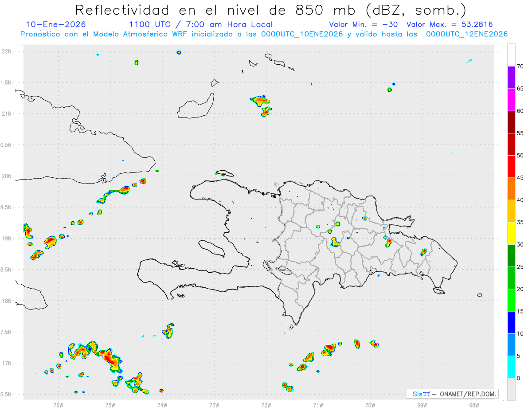This screenshot has height=411, width=532.
Task: Click the time label '1100 UTC / 7:00 am Hora Local'
Action: click(x=201, y=24)
